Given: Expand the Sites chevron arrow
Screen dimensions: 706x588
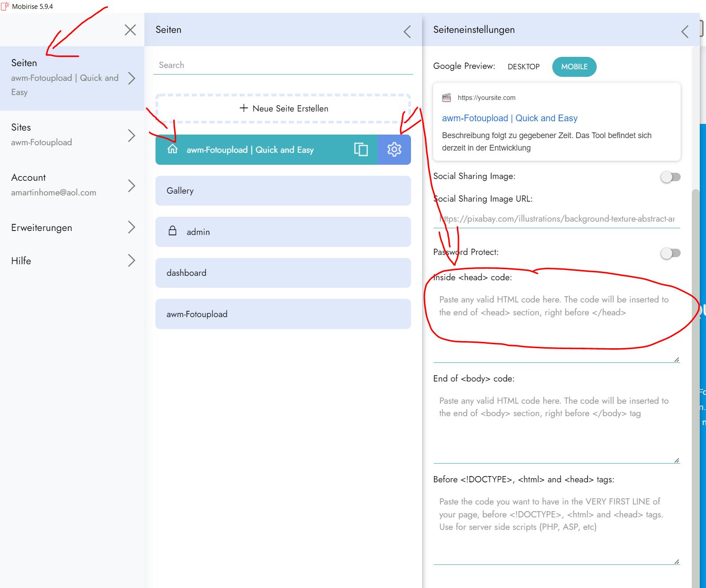Looking at the screenshot, I should 132,135.
